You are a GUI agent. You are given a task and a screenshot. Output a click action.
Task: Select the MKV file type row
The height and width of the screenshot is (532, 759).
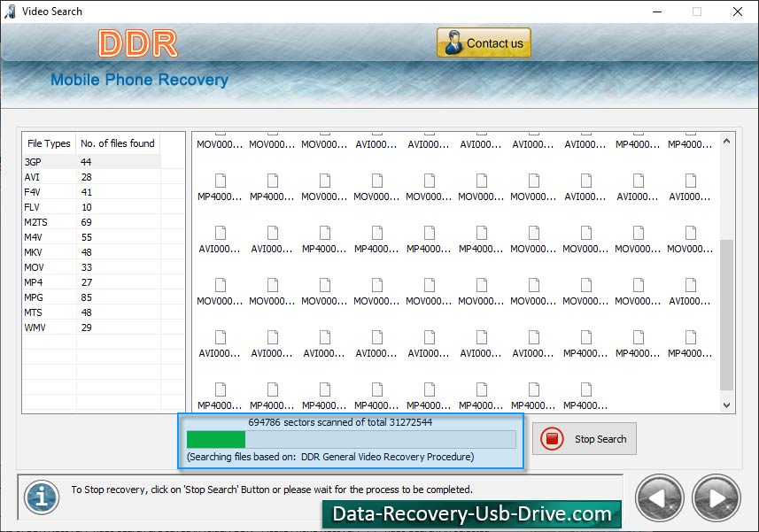pyautogui.click(x=91, y=252)
